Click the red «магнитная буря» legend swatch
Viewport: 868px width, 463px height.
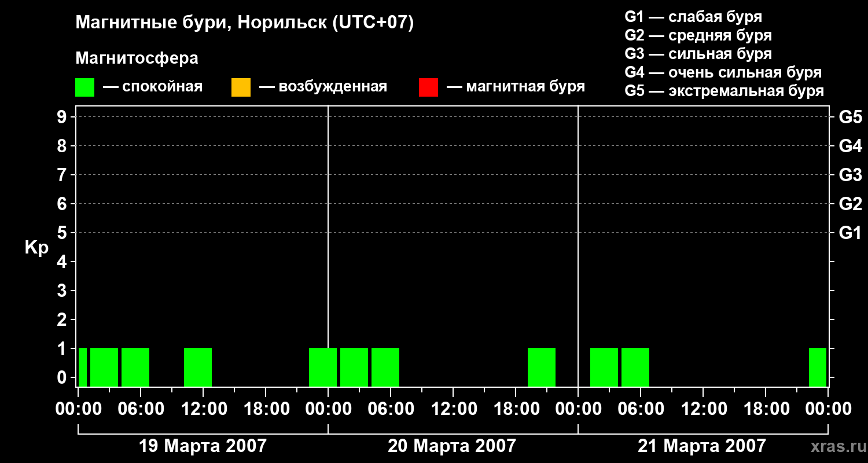click(x=428, y=87)
